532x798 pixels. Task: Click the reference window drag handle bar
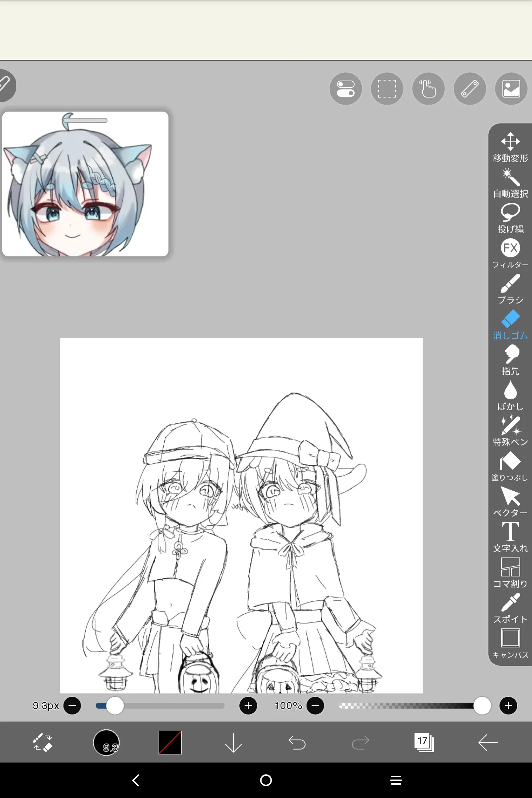pyautogui.click(x=86, y=120)
